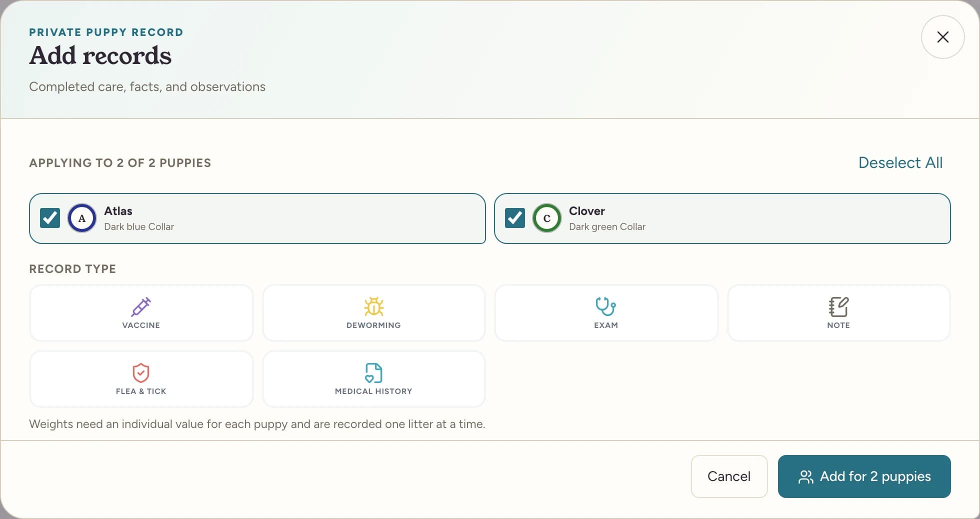Viewport: 980px width, 519px height.
Task: Uncheck the Atlas puppy checkbox
Action: pyautogui.click(x=50, y=218)
